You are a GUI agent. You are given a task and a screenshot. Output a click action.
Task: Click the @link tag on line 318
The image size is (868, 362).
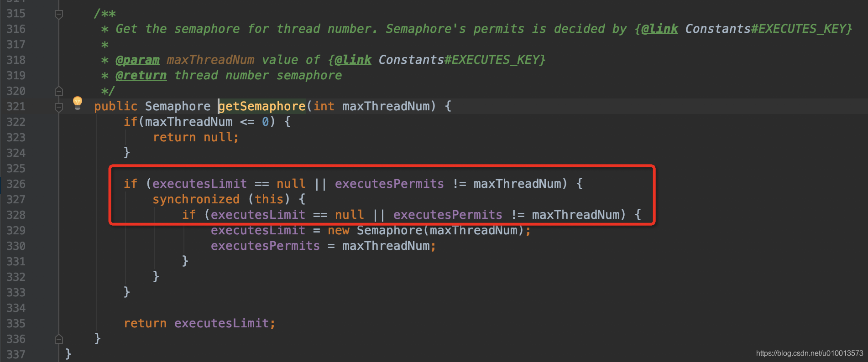(353, 60)
